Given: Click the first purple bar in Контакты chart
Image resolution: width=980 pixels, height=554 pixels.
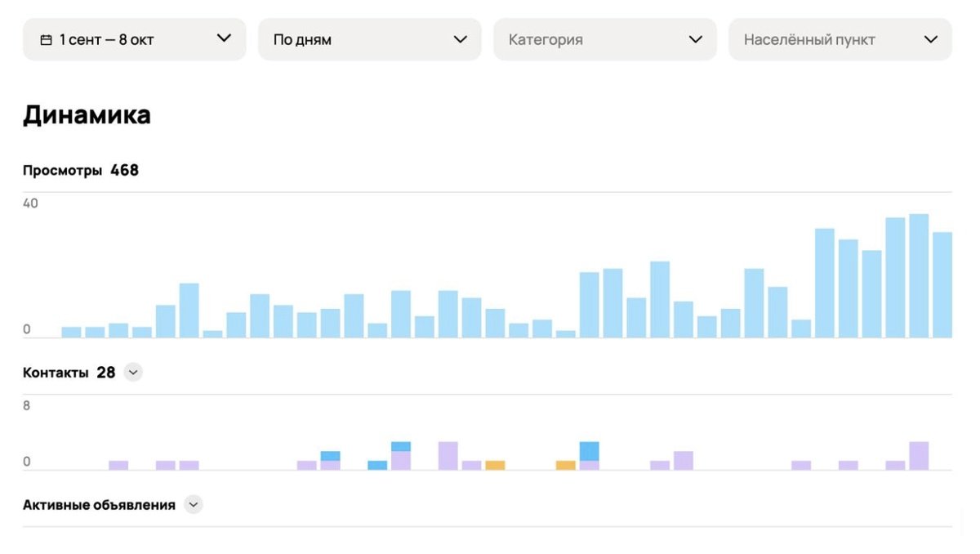Looking at the screenshot, I should tap(118, 465).
